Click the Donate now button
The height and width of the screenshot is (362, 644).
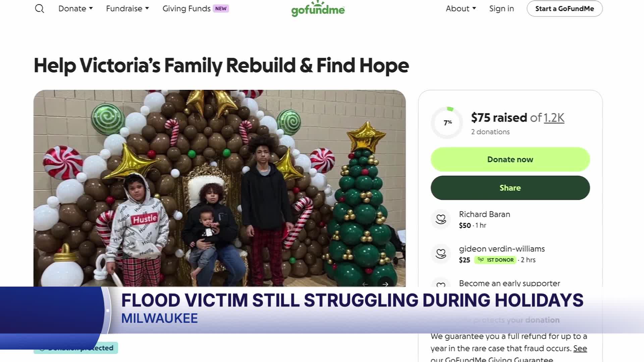(x=510, y=159)
